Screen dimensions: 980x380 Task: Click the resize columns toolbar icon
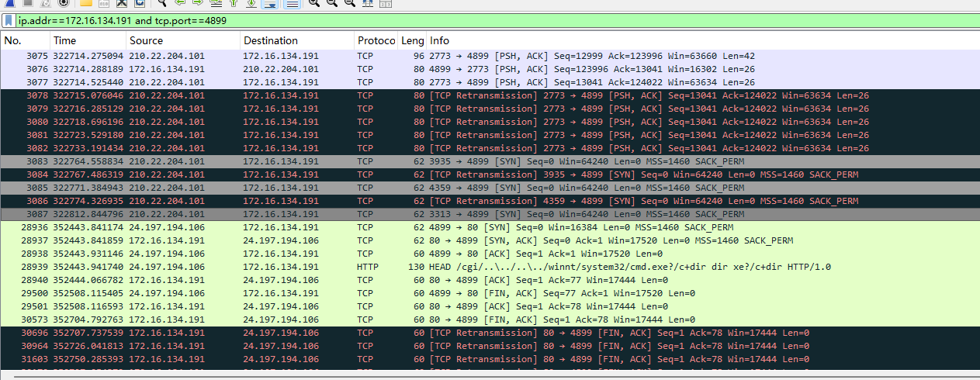coord(368,3)
